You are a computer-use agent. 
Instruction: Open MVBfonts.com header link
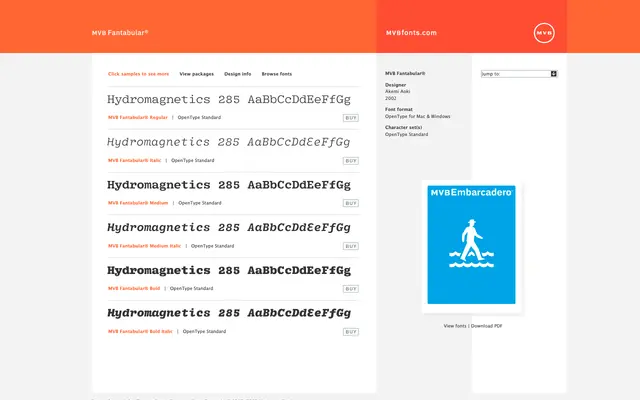pyautogui.click(x=411, y=33)
